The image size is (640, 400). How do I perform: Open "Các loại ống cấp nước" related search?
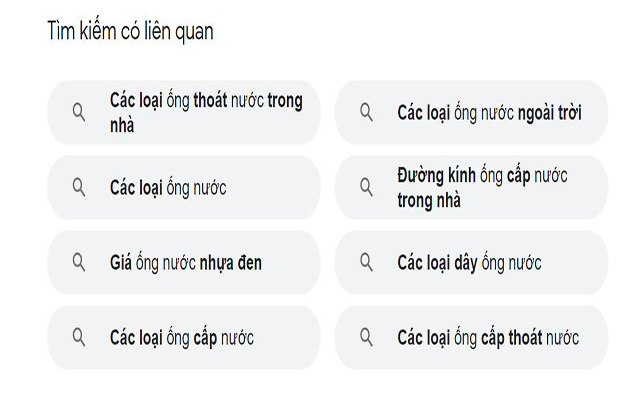point(182,338)
